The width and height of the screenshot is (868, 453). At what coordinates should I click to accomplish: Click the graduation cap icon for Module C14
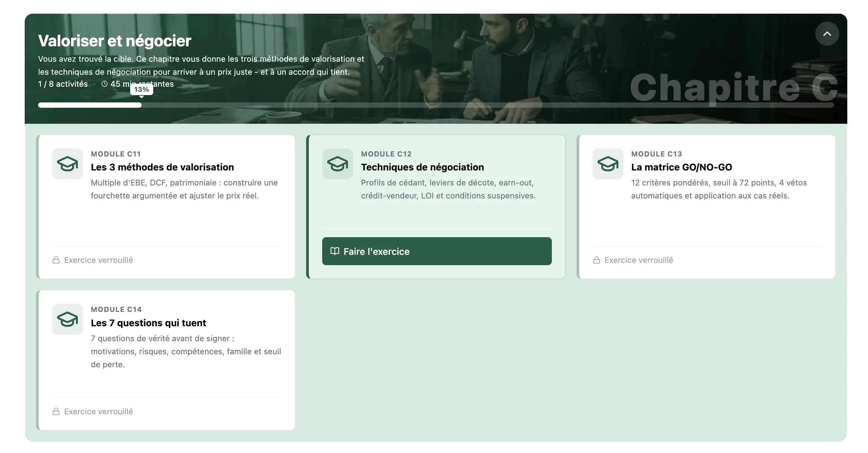click(x=67, y=319)
